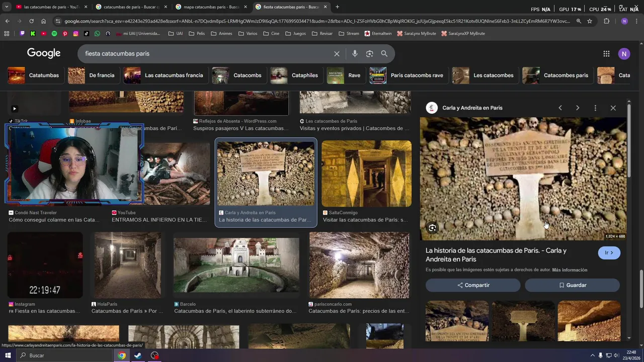644x362 pixels.
Task: Bookmark this page with the star icon
Action: pyautogui.click(x=590, y=21)
